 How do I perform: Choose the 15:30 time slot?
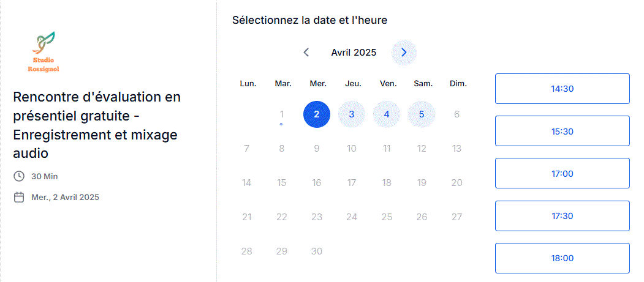(x=562, y=131)
